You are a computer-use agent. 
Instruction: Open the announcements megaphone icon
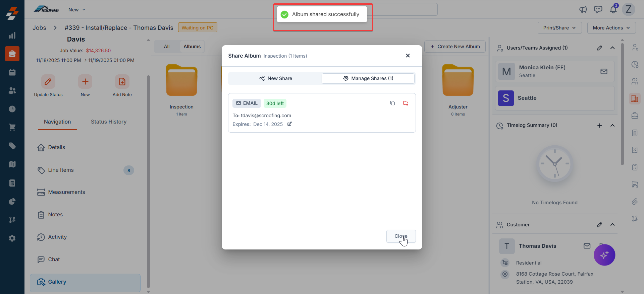point(583,9)
